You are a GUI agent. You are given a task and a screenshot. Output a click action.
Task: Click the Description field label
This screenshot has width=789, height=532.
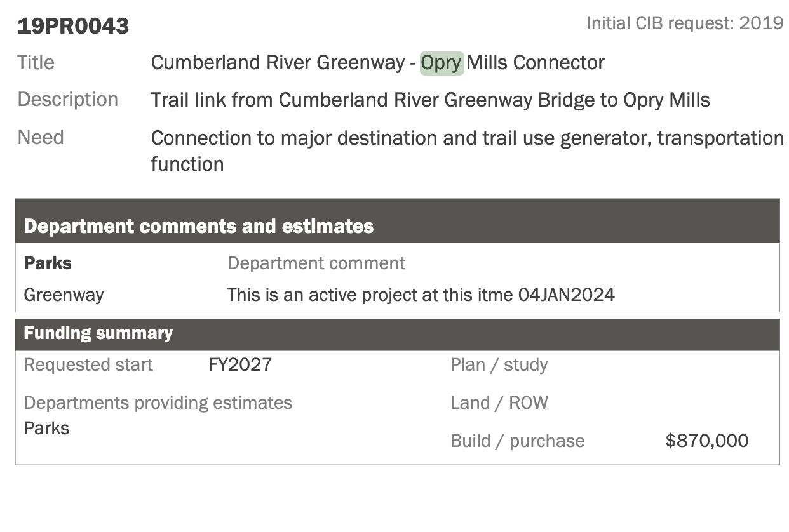(x=68, y=100)
